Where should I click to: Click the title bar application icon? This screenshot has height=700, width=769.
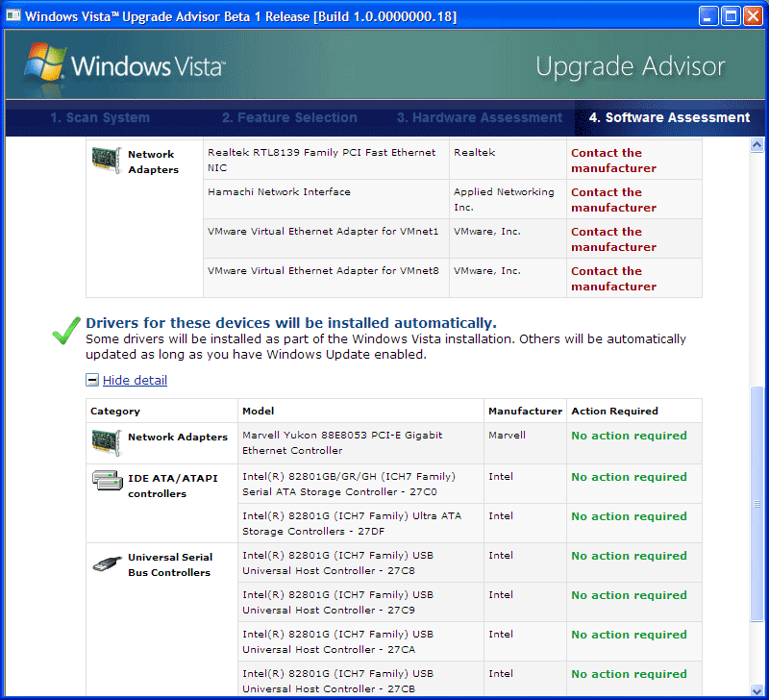[x=13, y=15]
